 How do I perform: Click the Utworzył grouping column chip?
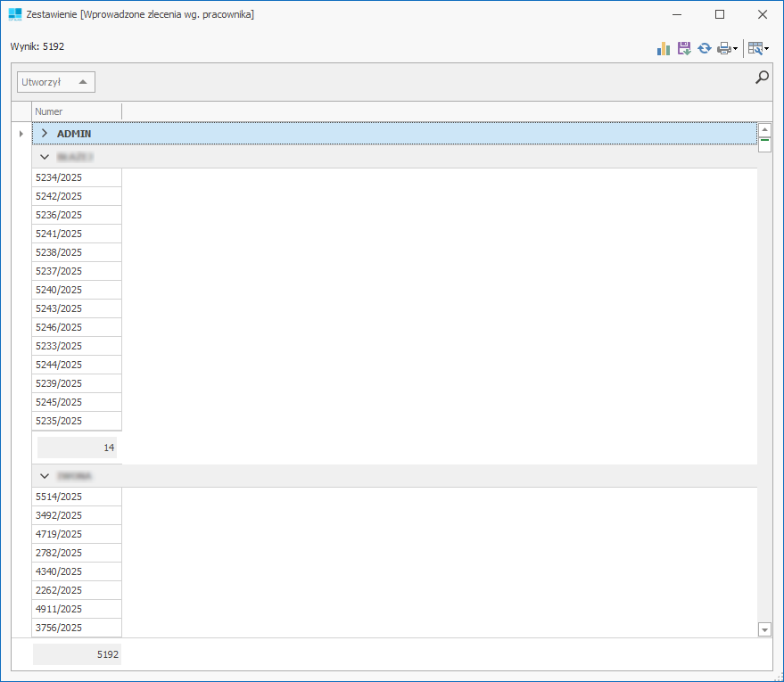point(55,82)
